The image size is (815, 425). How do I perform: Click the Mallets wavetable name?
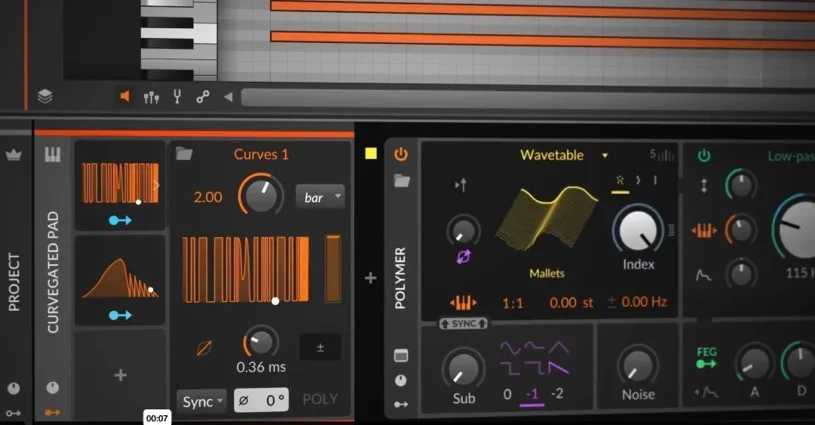[x=547, y=273]
